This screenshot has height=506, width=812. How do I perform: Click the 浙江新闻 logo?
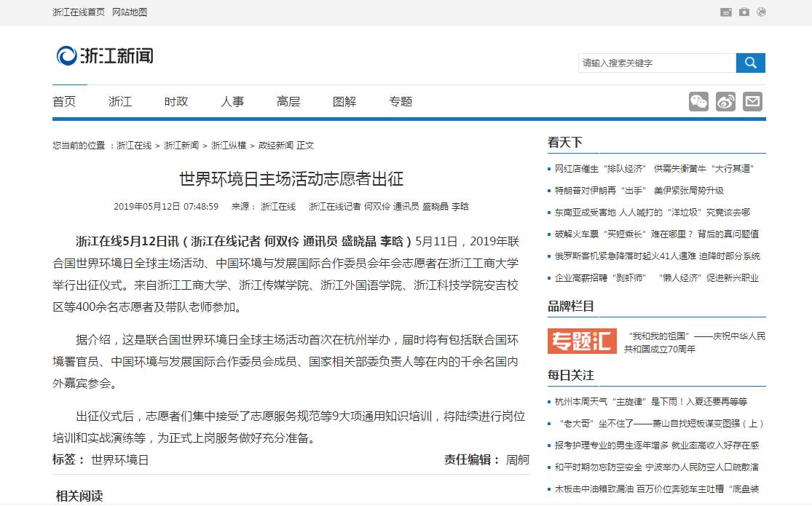(106, 55)
